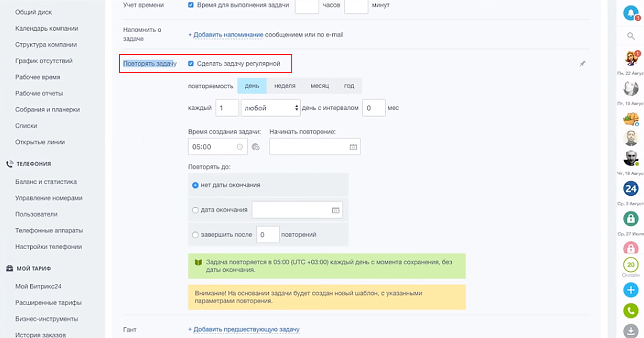Switch repeat period to 'неделя' tab
644x338 pixels.
tap(285, 86)
